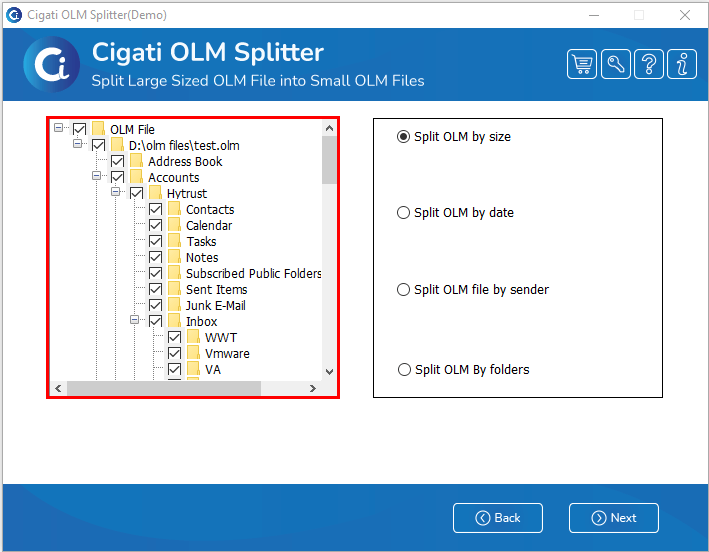Click the Cigati app icon in title bar
Screen dimensions: 709x552
pos(14,15)
